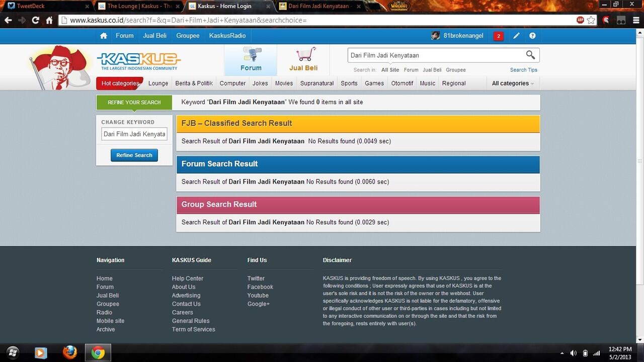The image size is (644, 362).
Task: Click the REFINE YOUR SEARCH green header
Action: tap(134, 103)
